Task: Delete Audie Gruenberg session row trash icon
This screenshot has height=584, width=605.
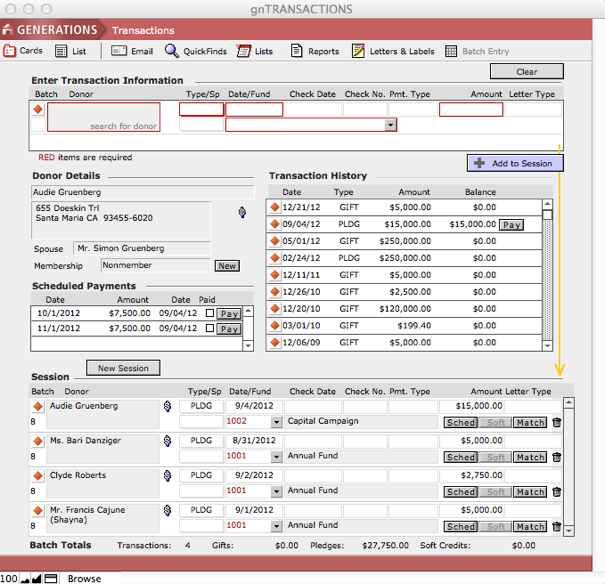Action: tap(557, 423)
